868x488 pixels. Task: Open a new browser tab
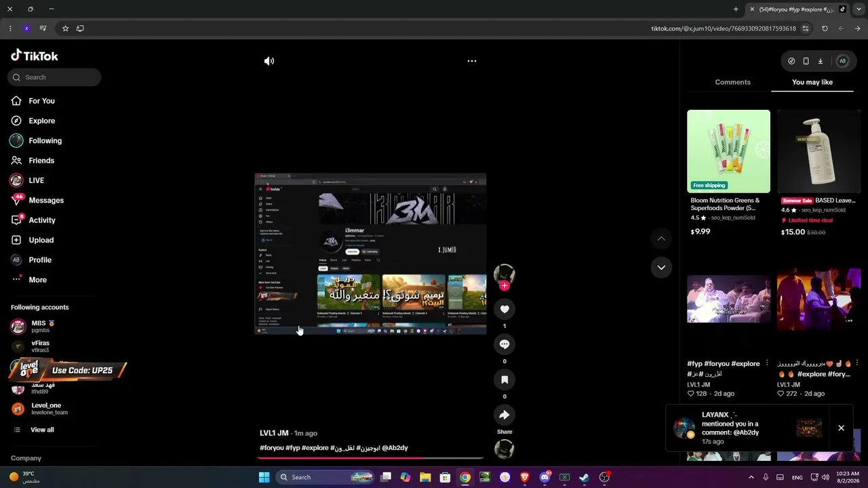coord(736,9)
